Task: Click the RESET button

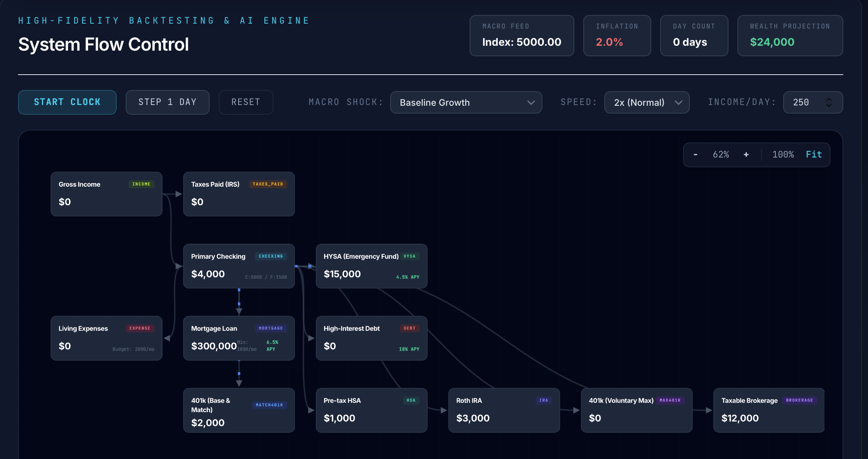Action: coord(246,102)
